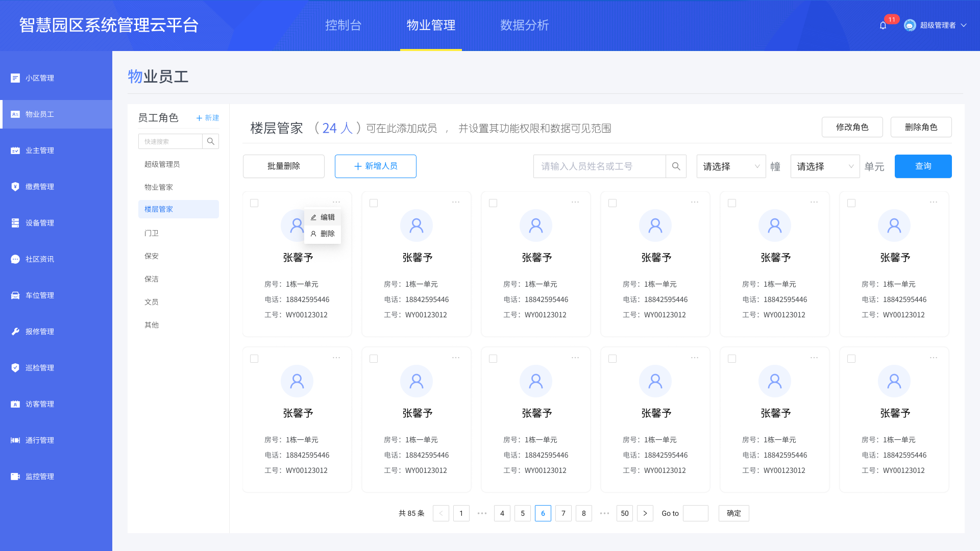Click the 车位管理 sidebar icon
Image resolution: width=980 pixels, height=551 pixels.
tap(15, 295)
